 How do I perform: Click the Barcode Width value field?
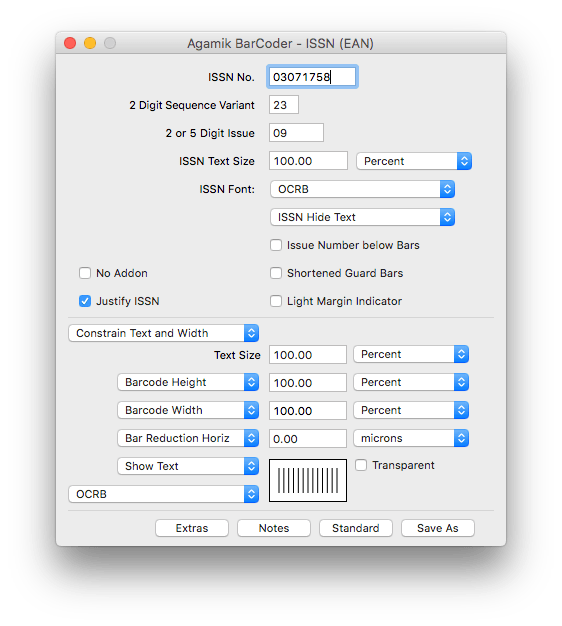[308, 411]
